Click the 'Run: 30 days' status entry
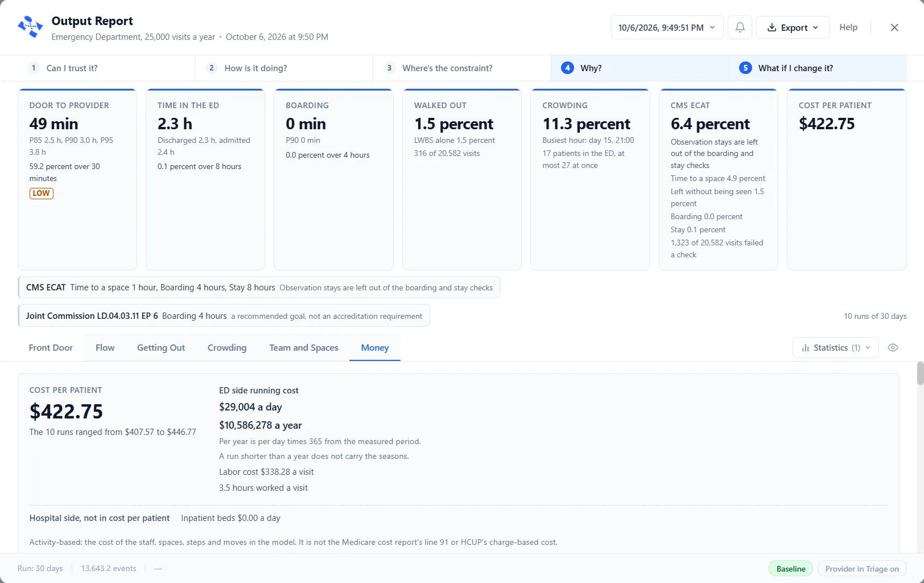The width and height of the screenshot is (924, 583). (40, 568)
